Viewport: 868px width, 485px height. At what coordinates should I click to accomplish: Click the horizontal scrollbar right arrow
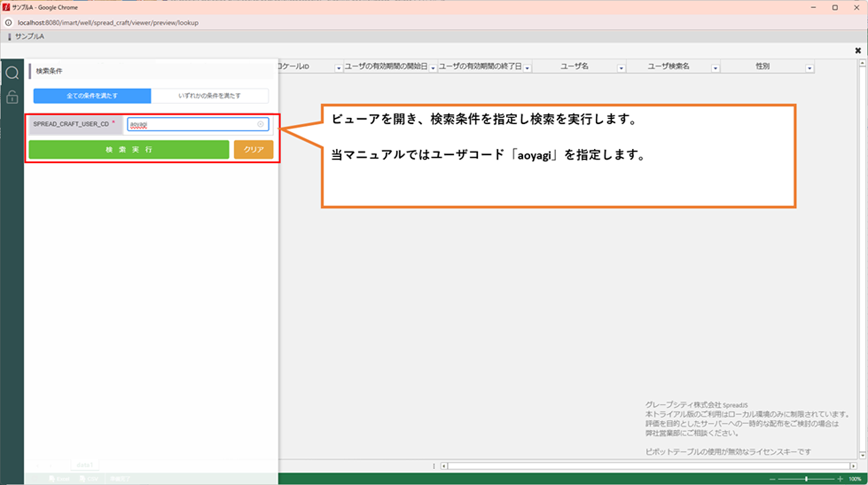pyautogui.click(x=853, y=466)
